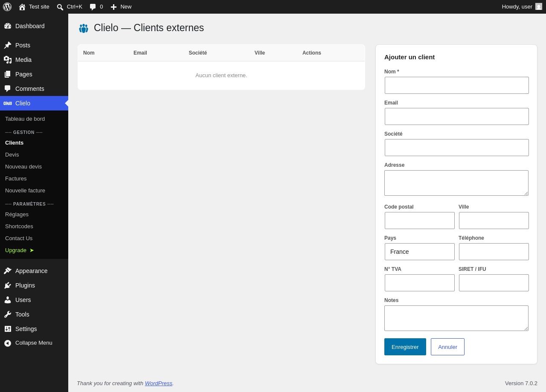Viewport: 546px width, 392px height.
Task: Click the 'Aucun client externe.' message
Action: tap(221, 75)
